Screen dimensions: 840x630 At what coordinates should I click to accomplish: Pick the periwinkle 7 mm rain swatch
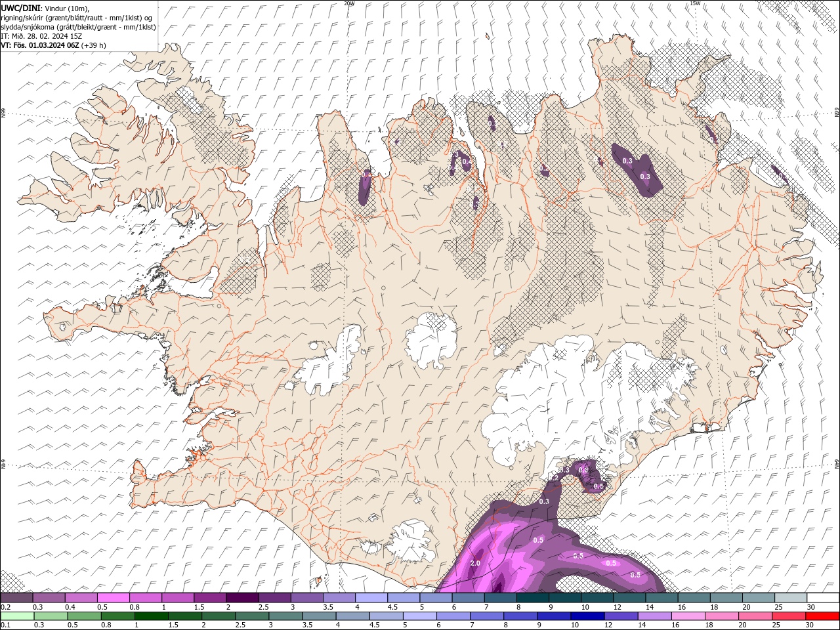pyautogui.click(x=487, y=616)
